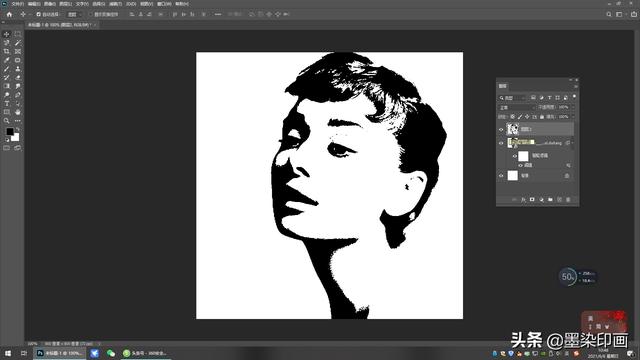Screen dimensions: 640x360
Task: Open the 正常 blend mode dropdown
Action: coord(517,107)
